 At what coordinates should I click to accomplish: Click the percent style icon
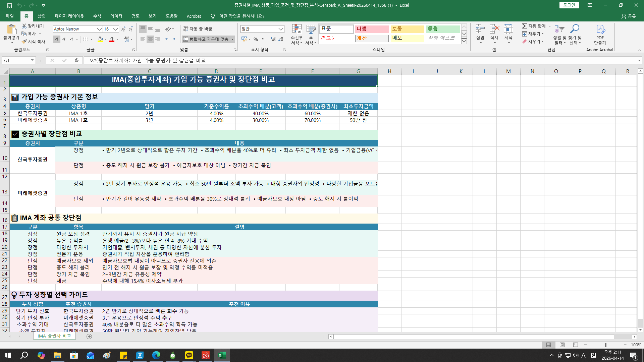click(256, 39)
